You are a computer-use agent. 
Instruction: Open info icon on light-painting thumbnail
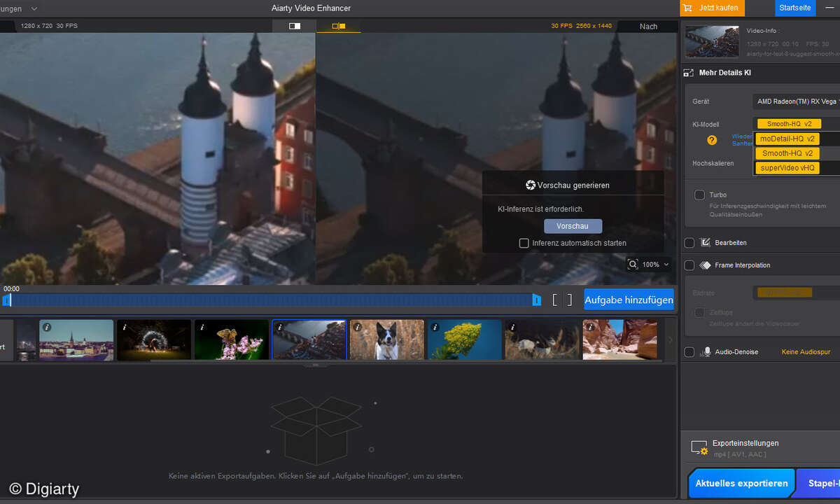coord(124,327)
